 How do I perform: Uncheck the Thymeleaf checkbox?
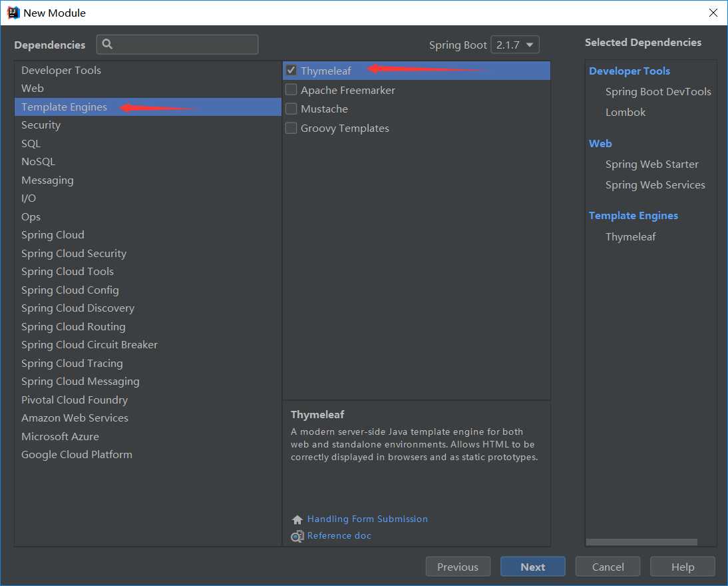(x=291, y=70)
